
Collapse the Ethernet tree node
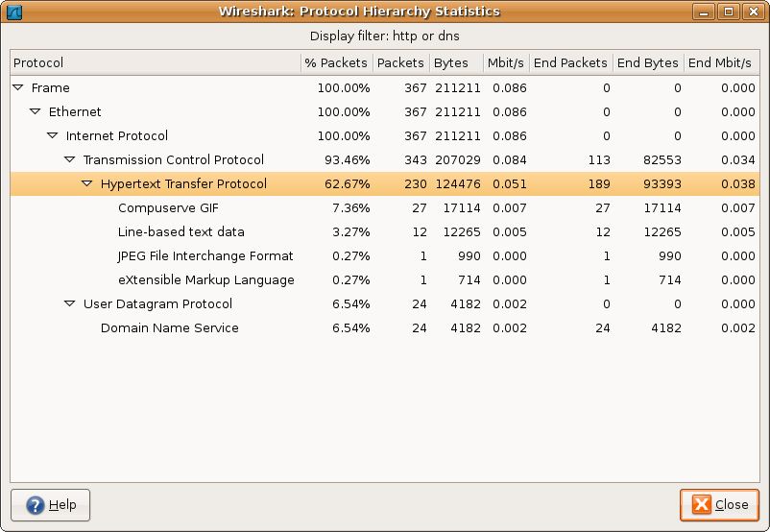point(36,111)
